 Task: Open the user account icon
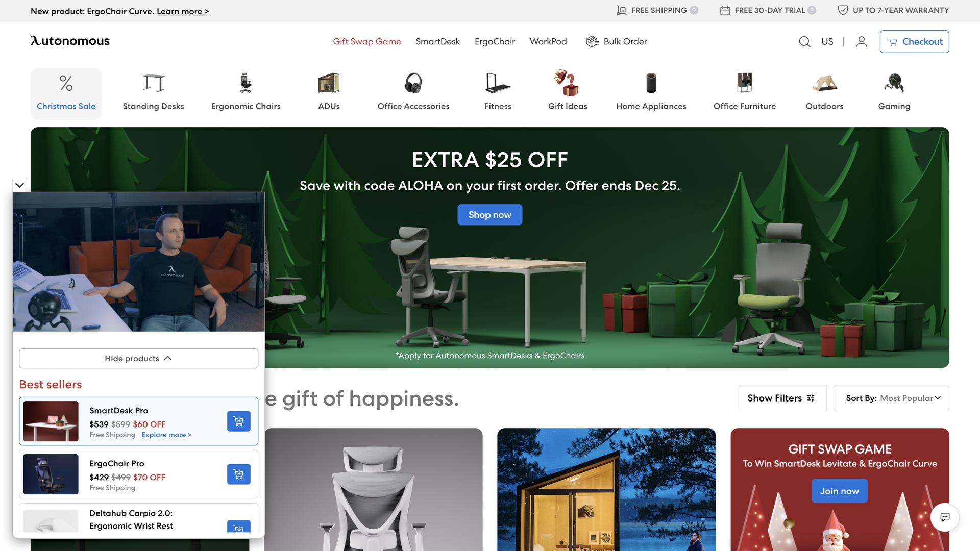(x=862, y=42)
